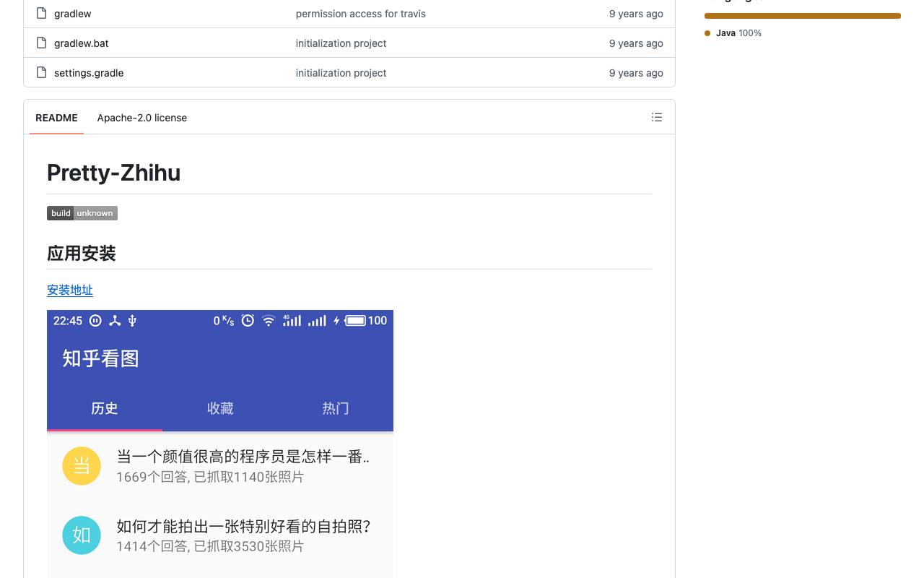Click '9 years ago' timestamp for gradlew.bat
Viewport: 924px width, 578px height.
[636, 43]
